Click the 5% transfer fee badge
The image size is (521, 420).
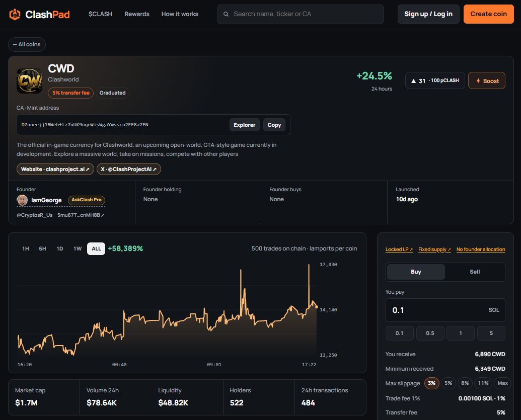[71, 93]
